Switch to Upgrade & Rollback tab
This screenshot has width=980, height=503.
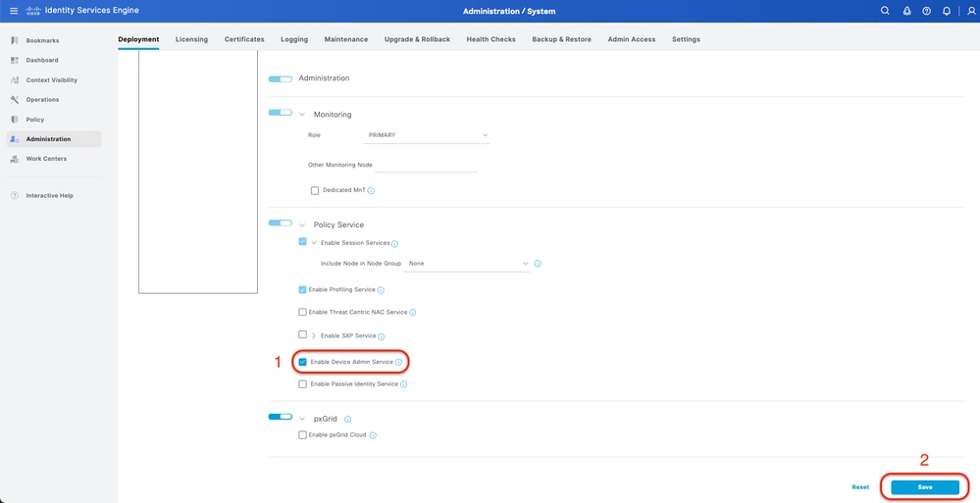pyautogui.click(x=417, y=39)
